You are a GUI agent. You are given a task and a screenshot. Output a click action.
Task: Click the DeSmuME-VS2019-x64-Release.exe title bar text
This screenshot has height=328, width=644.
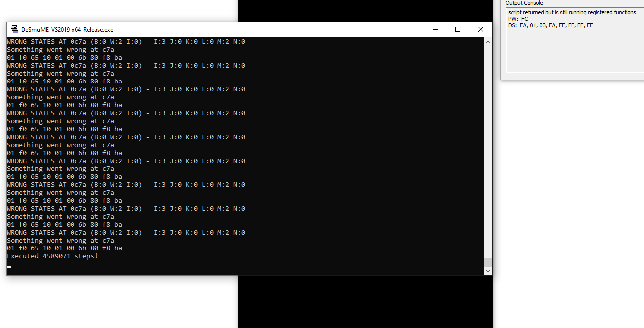(x=67, y=30)
